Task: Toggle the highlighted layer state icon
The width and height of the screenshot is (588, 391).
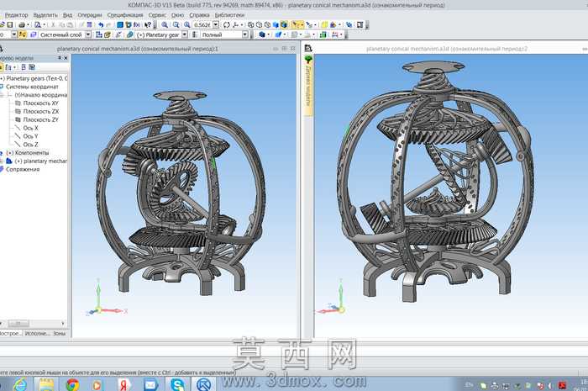Action: (22, 34)
